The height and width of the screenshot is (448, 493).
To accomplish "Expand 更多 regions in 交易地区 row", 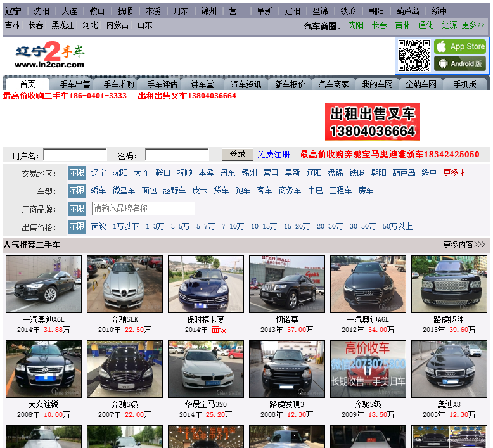I will click(453, 172).
